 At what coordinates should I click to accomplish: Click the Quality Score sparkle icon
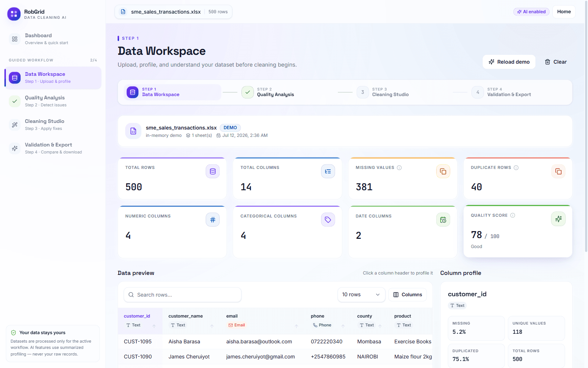[558, 219]
